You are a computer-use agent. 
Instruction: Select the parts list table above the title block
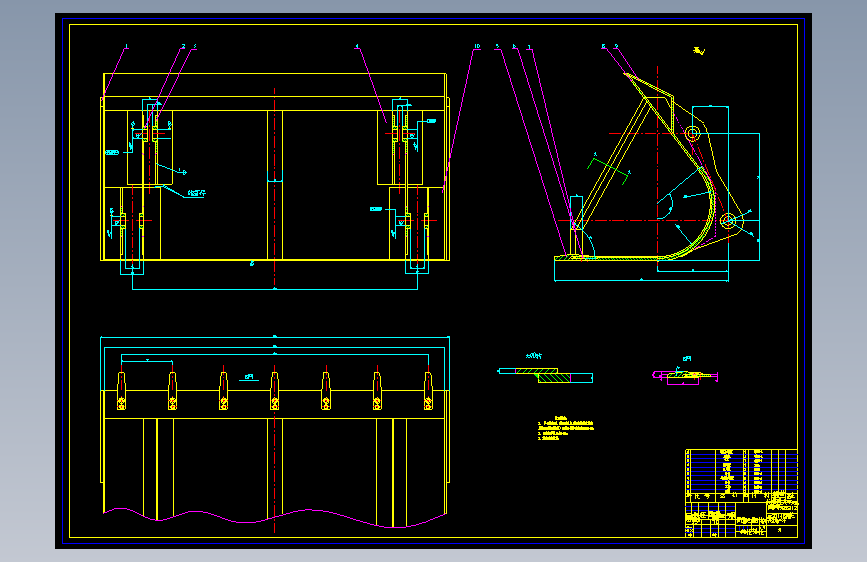741,476
